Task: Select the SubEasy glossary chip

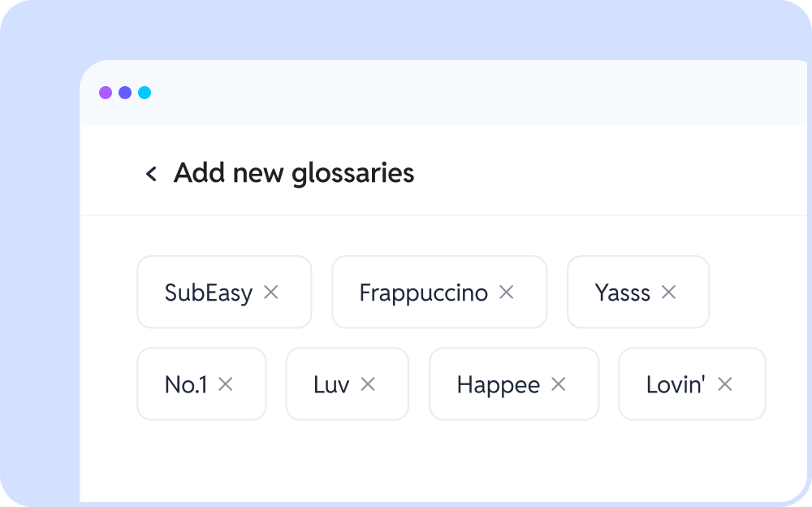Action: coord(209,292)
